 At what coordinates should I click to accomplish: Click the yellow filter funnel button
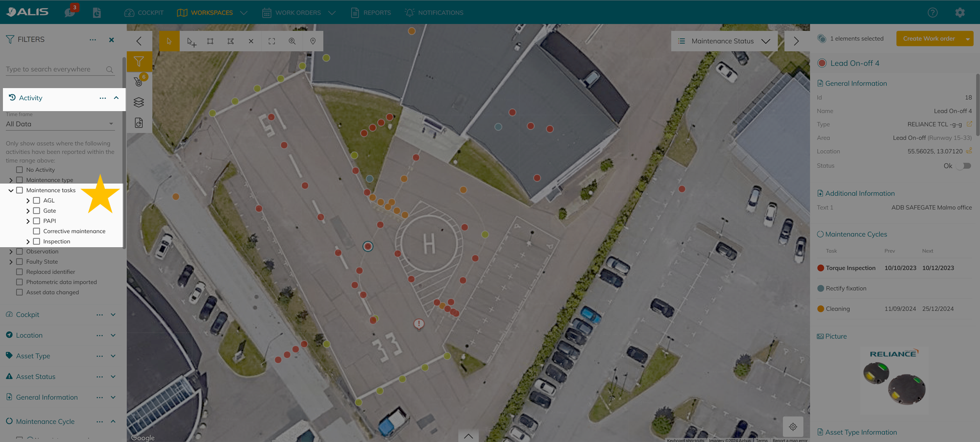[139, 62]
